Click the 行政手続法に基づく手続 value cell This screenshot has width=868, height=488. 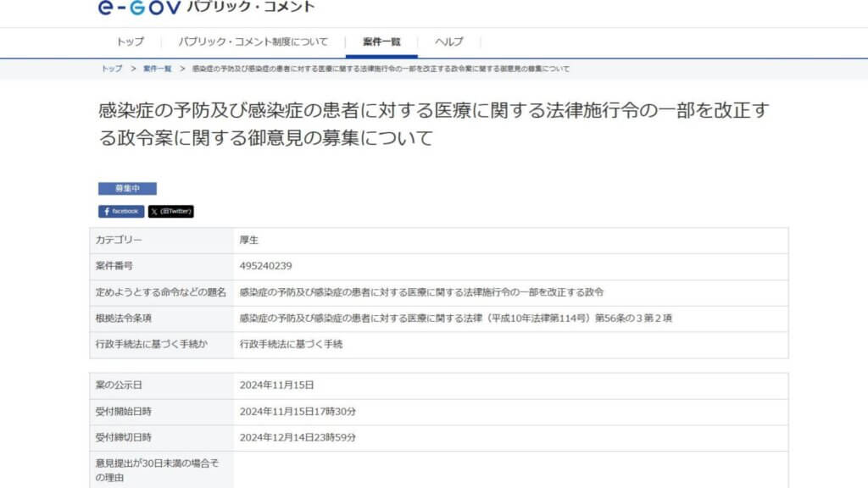292,344
